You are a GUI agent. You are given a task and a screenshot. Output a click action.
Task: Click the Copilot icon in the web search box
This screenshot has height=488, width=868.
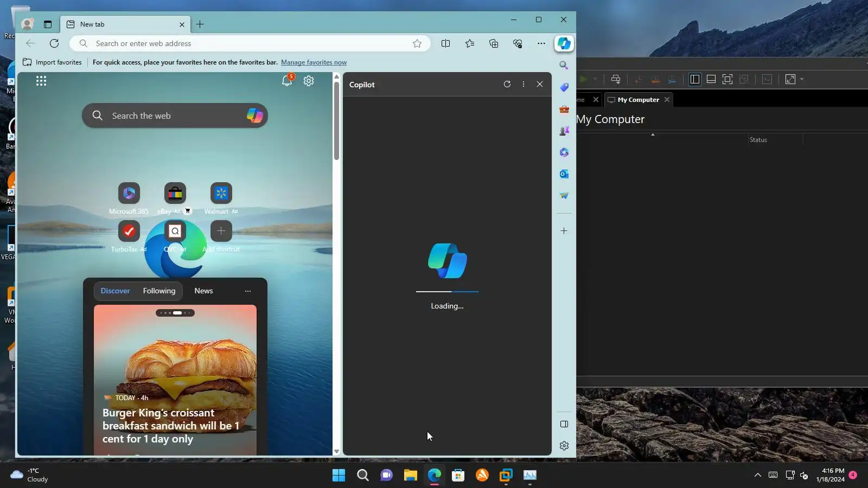click(254, 115)
